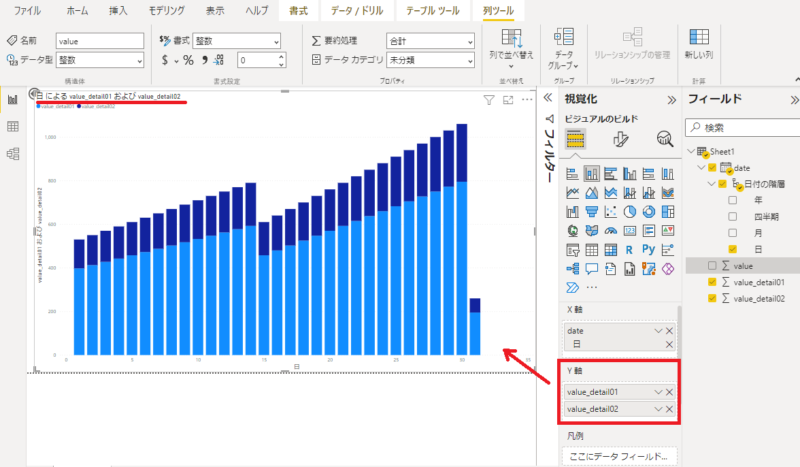The width and height of the screenshot is (800, 467).
Task: Collapse the Sheet1 table tree
Action: pos(691,152)
